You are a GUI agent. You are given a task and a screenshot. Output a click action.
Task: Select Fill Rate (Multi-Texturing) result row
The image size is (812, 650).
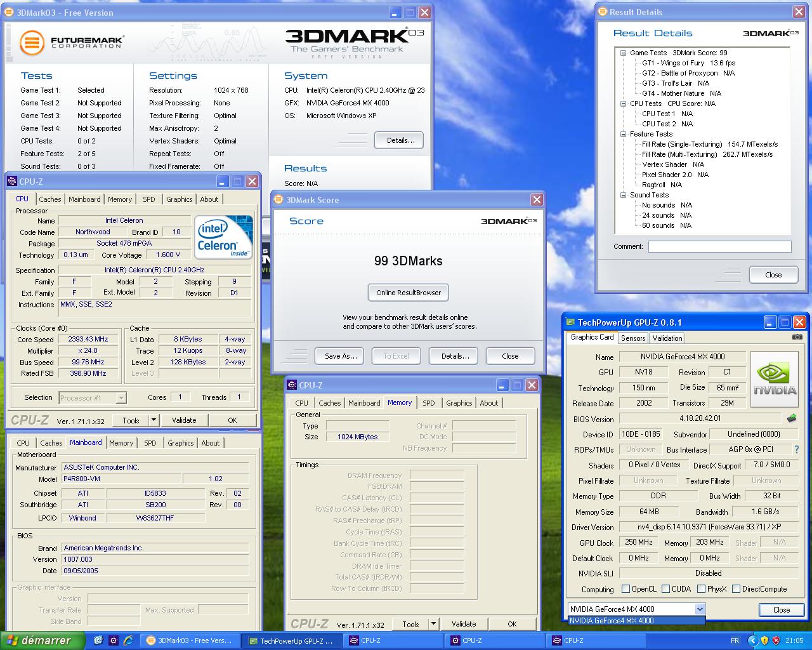pos(707,154)
